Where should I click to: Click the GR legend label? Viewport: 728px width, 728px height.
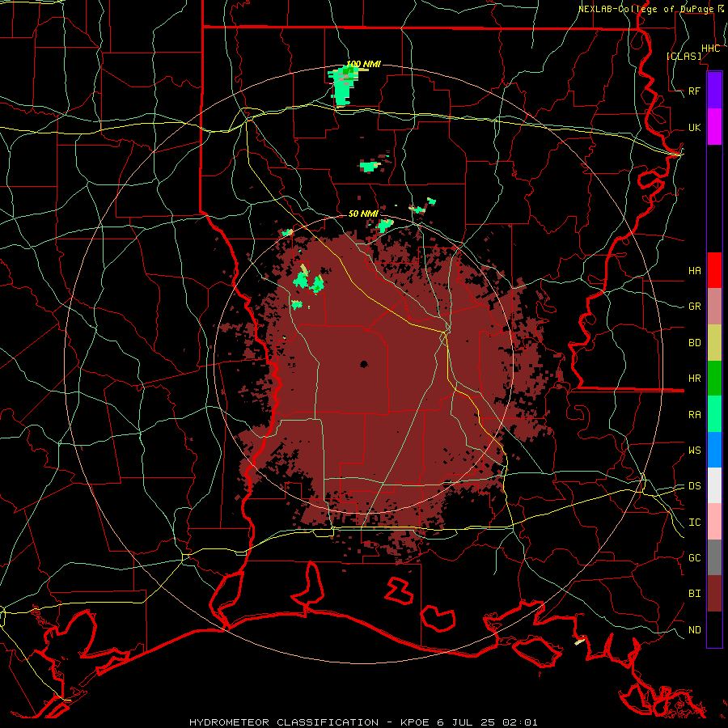[x=695, y=307]
